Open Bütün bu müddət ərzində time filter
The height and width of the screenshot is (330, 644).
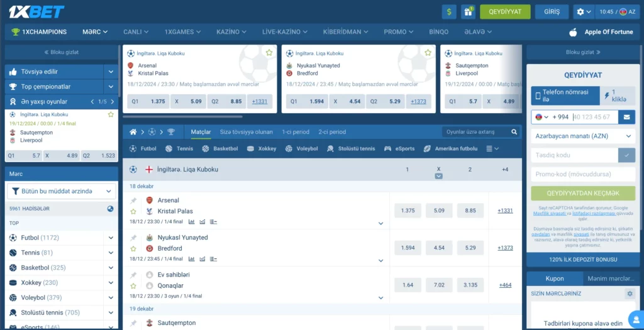pos(62,191)
